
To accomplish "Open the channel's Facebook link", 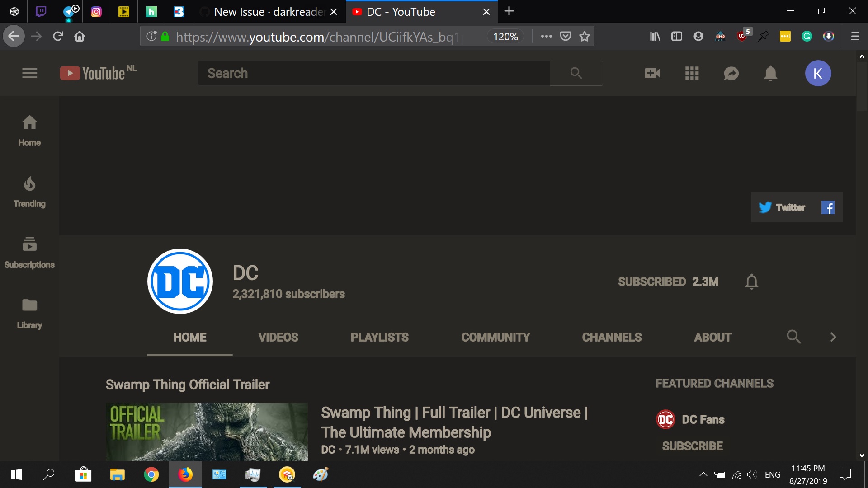I will 829,207.
